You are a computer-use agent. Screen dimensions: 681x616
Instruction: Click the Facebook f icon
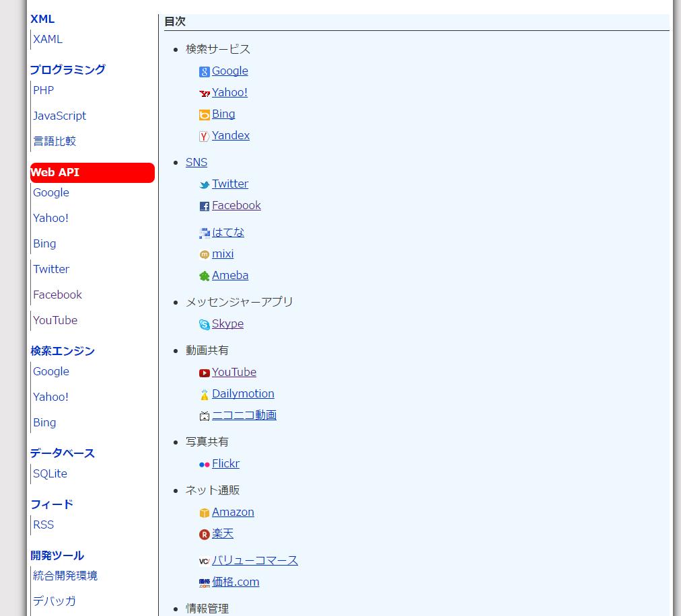coord(204,206)
